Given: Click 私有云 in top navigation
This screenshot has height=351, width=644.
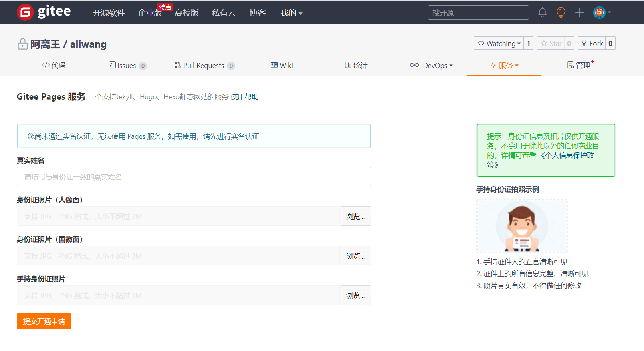Looking at the screenshot, I should (x=224, y=13).
